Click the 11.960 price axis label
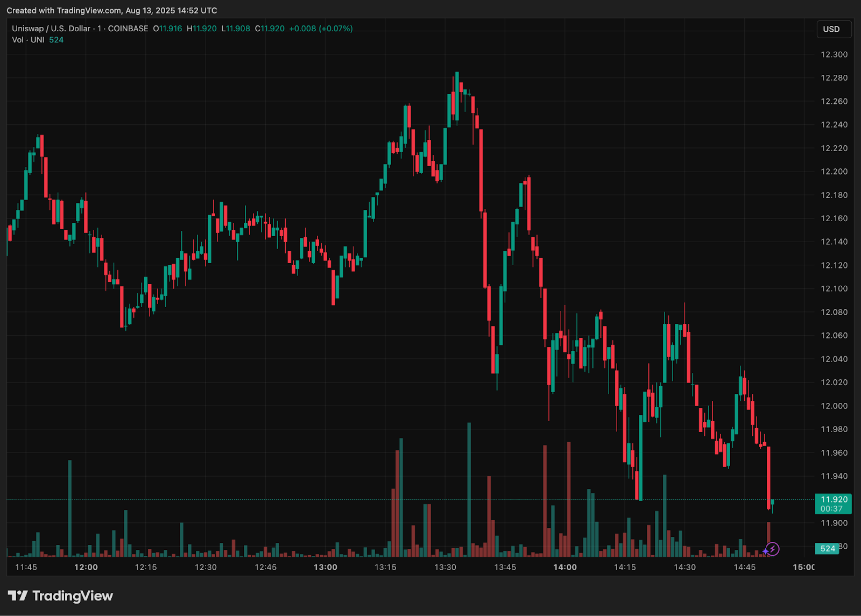Screen dimensions: 861x616 point(834,452)
